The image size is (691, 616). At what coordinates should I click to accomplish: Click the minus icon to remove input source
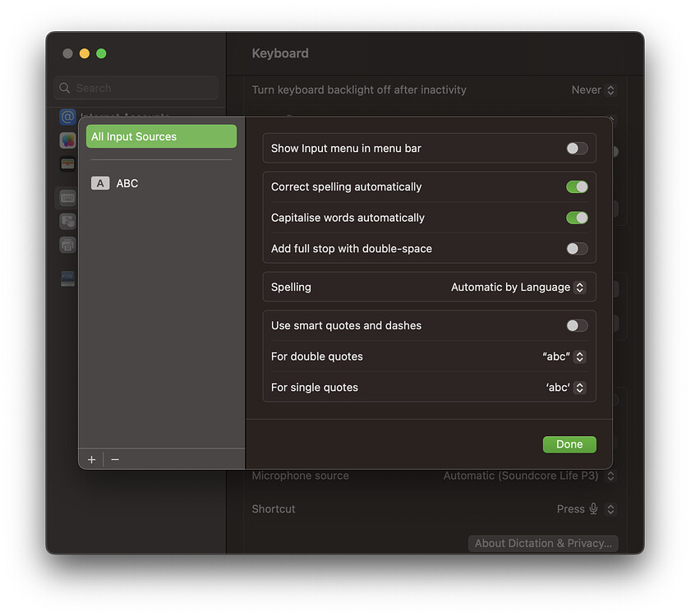click(115, 460)
